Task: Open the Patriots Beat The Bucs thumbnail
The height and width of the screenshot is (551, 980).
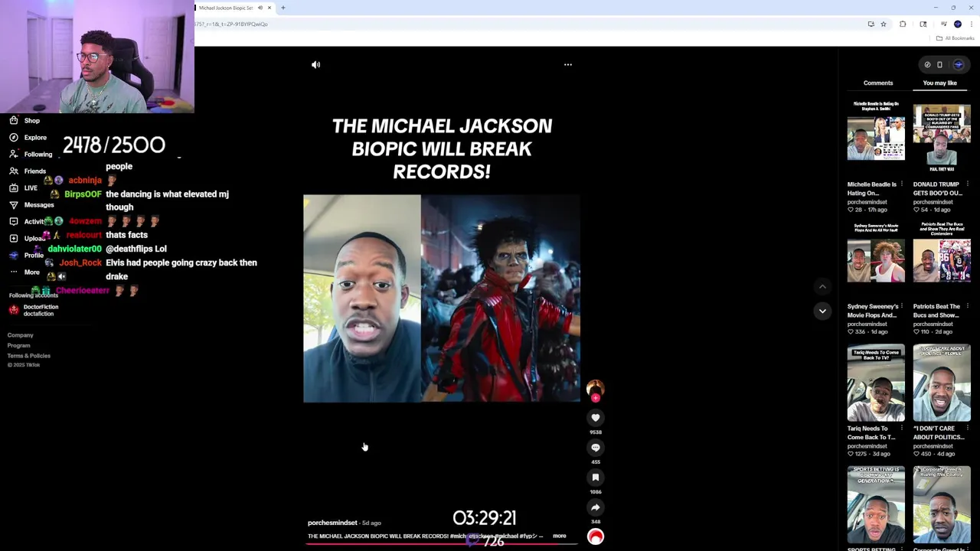Action: tap(942, 260)
